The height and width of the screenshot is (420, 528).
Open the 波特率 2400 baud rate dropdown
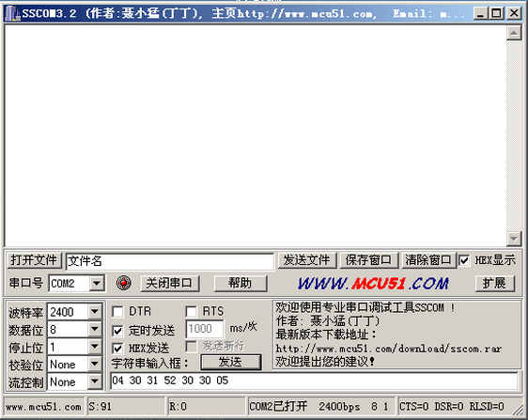(x=95, y=312)
